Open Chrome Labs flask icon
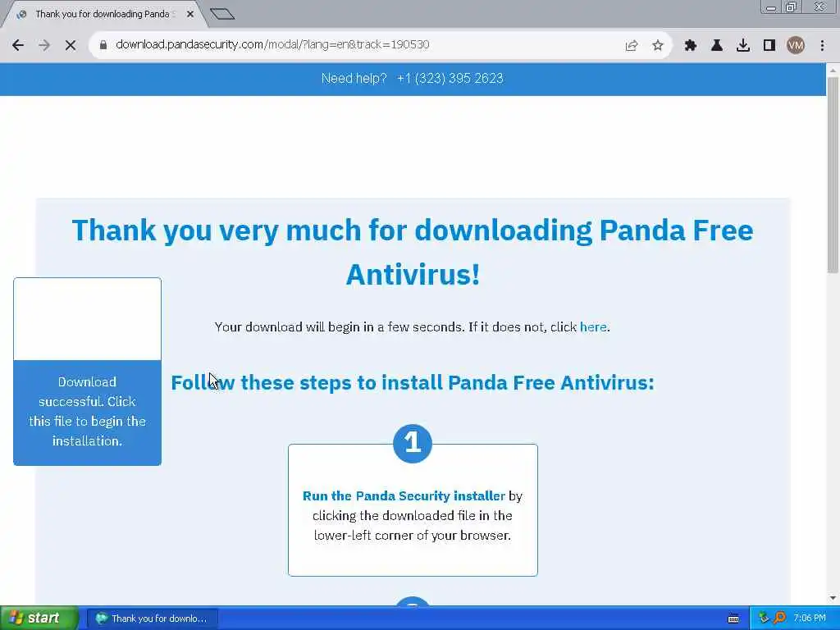Image resolution: width=840 pixels, height=630 pixels. (717, 46)
